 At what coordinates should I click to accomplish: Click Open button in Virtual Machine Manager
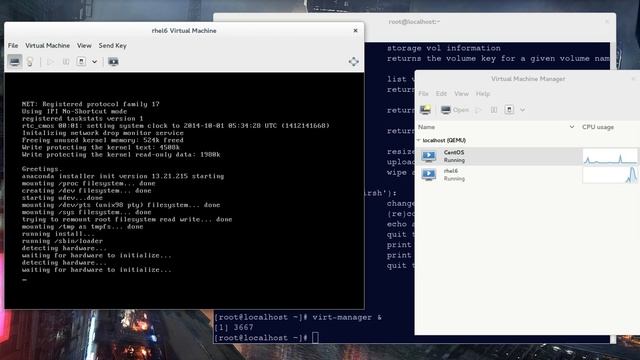455,110
